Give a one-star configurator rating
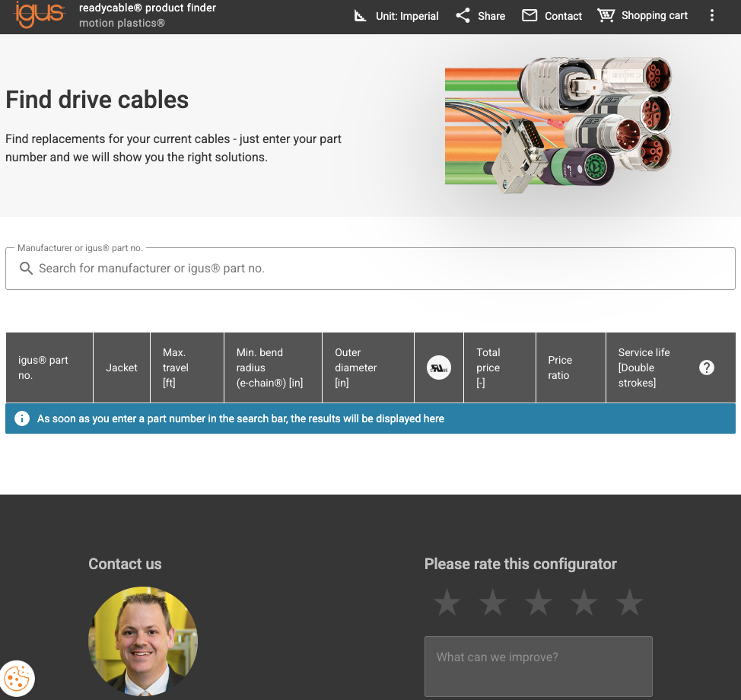The height and width of the screenshot is (700, 741). point(447,602)
